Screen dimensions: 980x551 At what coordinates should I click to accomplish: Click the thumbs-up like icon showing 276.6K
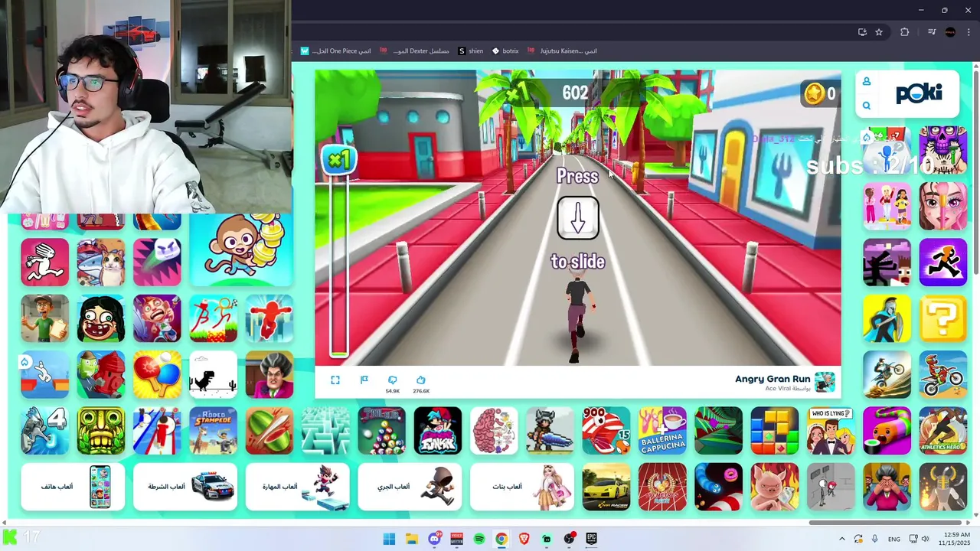(421, 380)
